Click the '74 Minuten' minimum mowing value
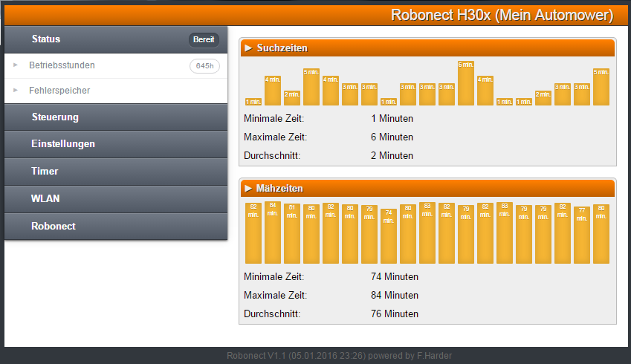This screenshot has height=364, width=631. pos(395,277)
